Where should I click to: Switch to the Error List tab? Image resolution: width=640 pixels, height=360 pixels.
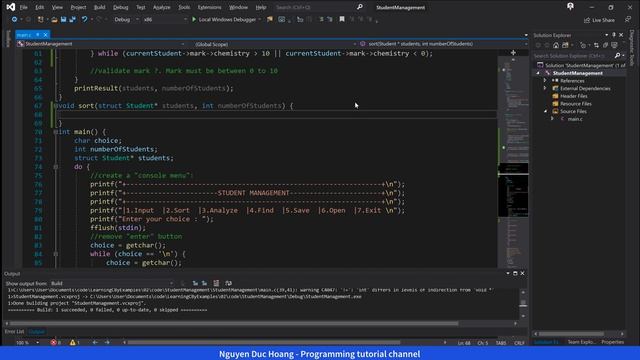14,331
